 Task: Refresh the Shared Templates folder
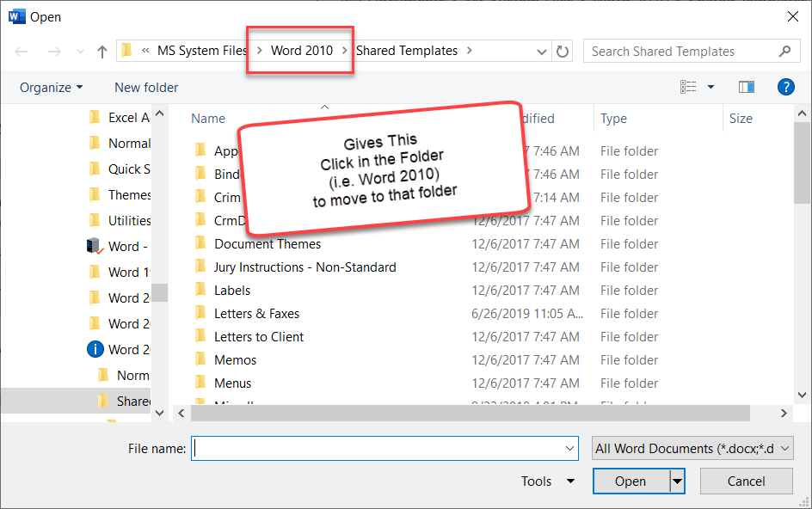(x=562, y=52)
